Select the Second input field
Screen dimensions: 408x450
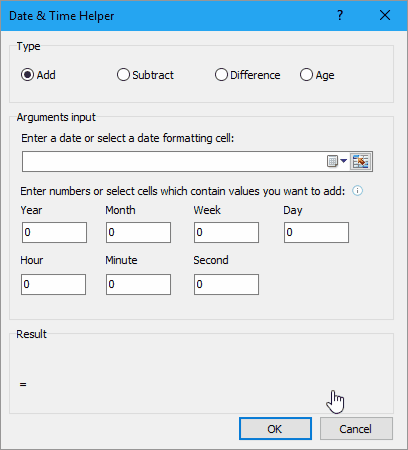pos(226,284)
